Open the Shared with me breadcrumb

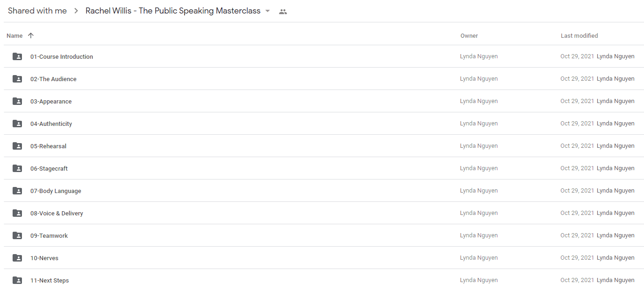(37, 11)
